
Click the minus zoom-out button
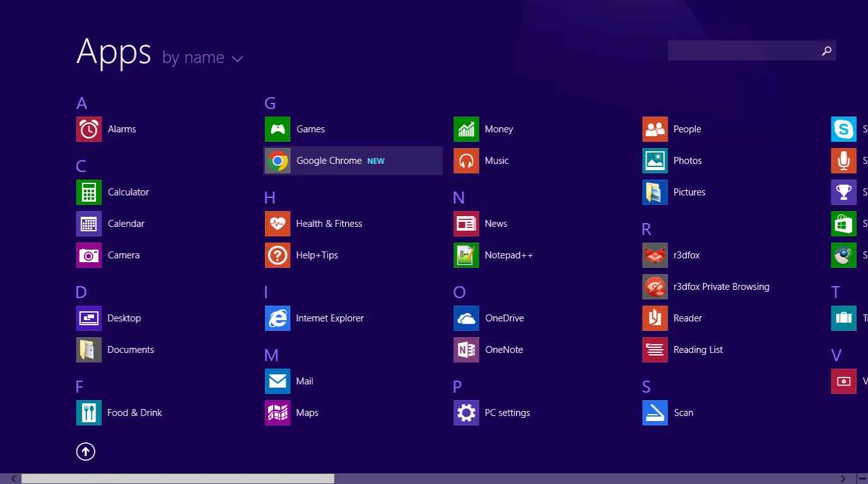pos(862,479)
